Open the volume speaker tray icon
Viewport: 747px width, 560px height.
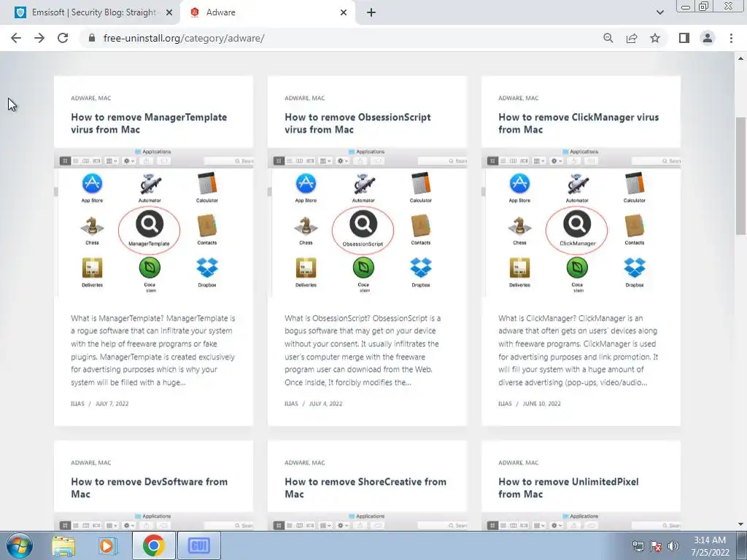(673, 546)
